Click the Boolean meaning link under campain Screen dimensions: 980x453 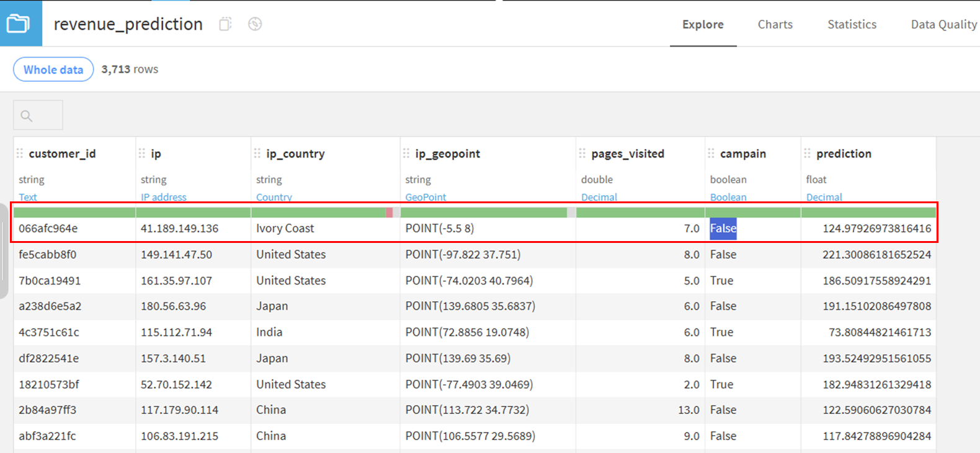point(728,197)
